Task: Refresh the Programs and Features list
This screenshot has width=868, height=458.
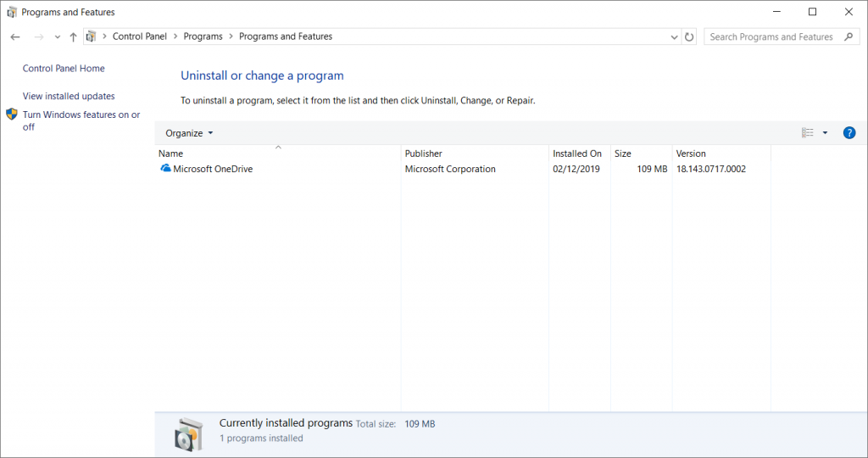Action: (x=689, y=36)
